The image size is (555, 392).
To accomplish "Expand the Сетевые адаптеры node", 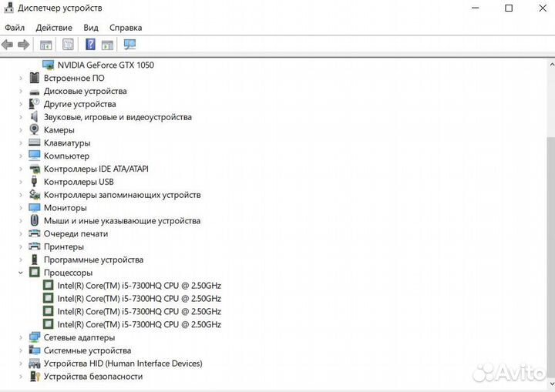I will [x=21, y=337].
